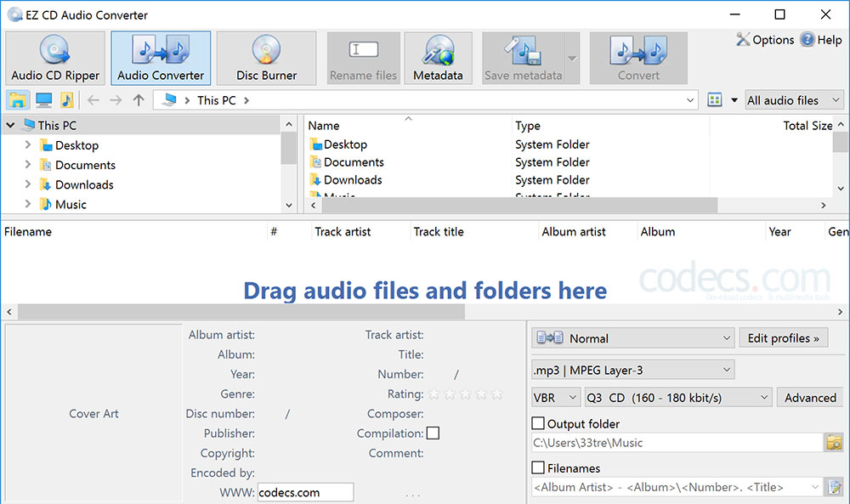Collapse the This PC tree node

coord(10,125)
